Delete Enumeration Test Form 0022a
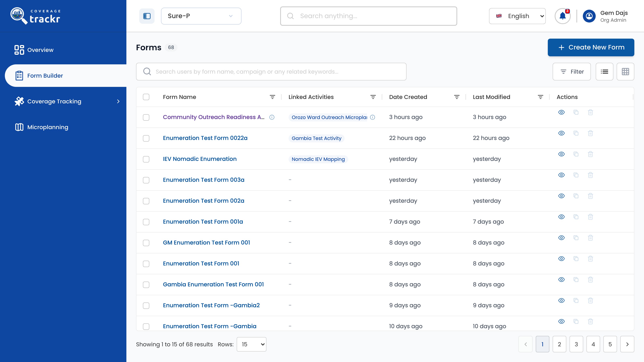The image size is (644, 362). click(x=590, y=133)
